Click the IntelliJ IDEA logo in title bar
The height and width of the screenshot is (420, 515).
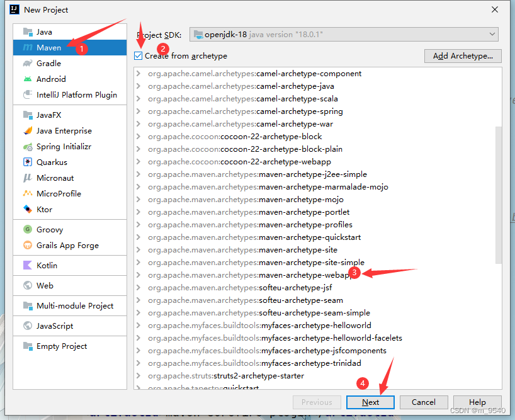coord(14,9)
